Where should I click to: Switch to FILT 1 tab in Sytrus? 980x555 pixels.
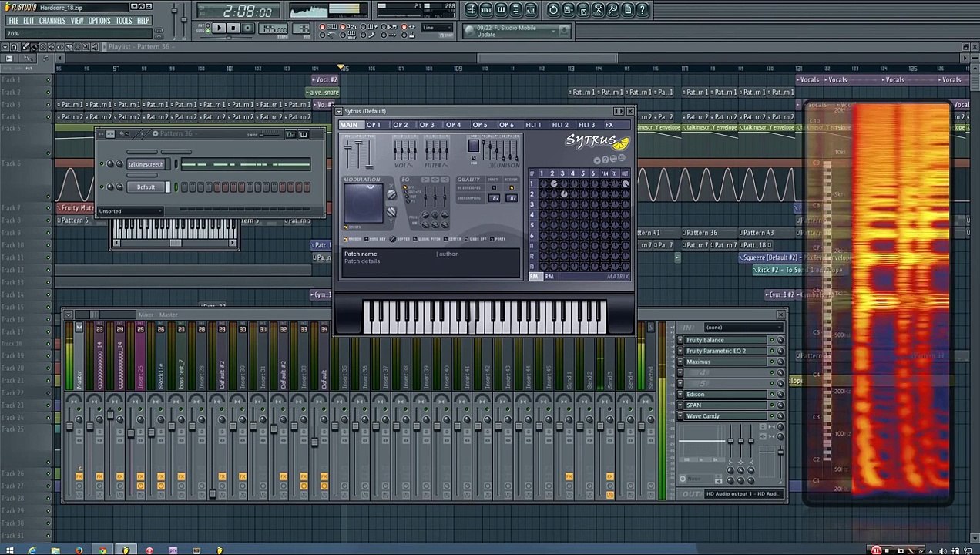point(533,125)
